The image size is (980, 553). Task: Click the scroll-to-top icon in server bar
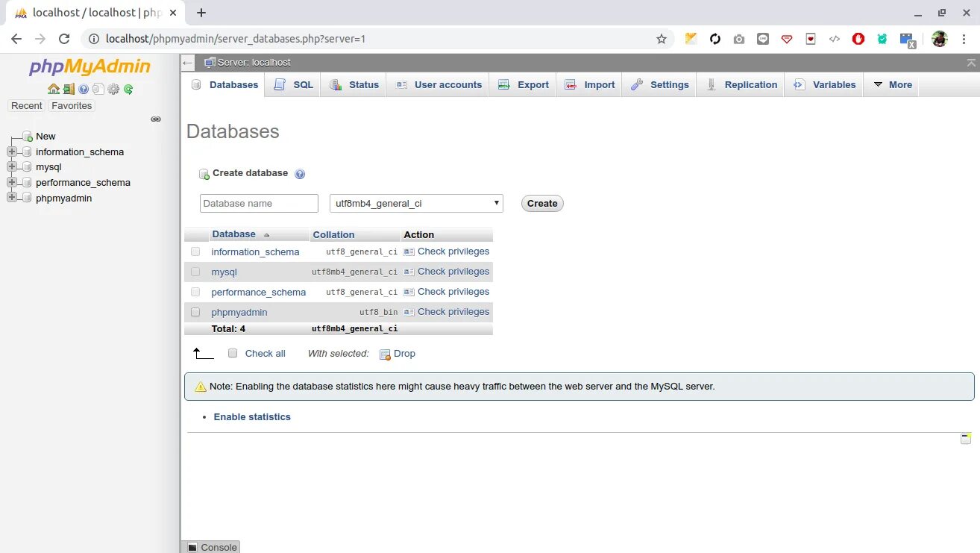click(x=970, y=63)
